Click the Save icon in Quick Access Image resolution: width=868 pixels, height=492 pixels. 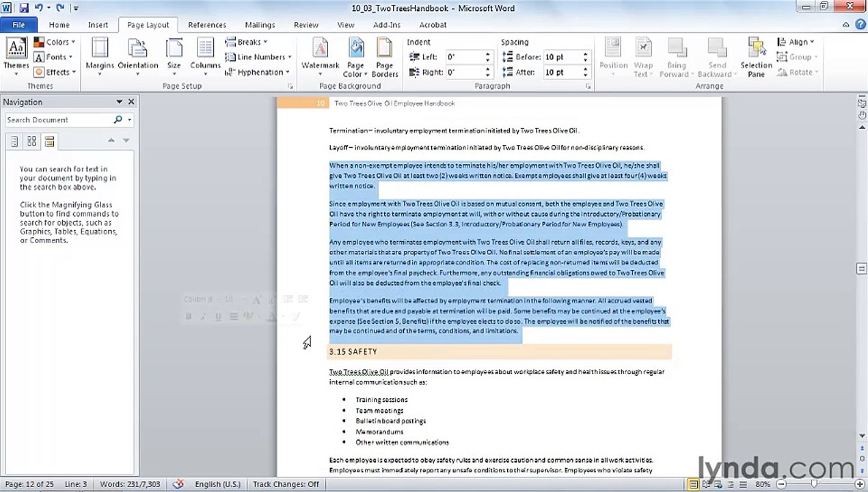pos(24,8)
